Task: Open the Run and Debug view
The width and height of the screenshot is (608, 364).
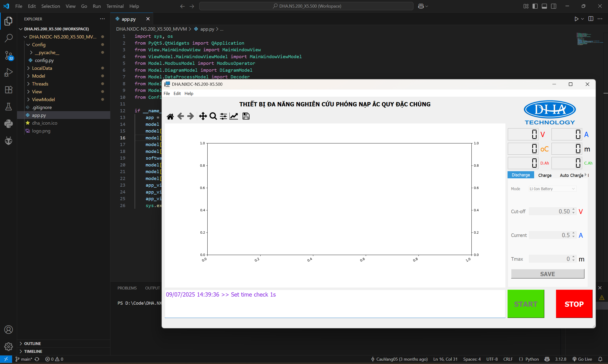Action: (x=9, y=73)
